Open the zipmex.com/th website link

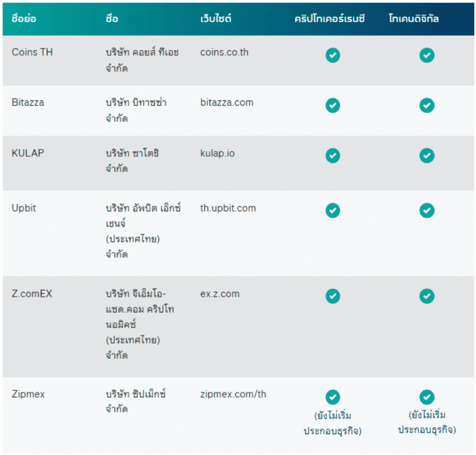[233, 394]
